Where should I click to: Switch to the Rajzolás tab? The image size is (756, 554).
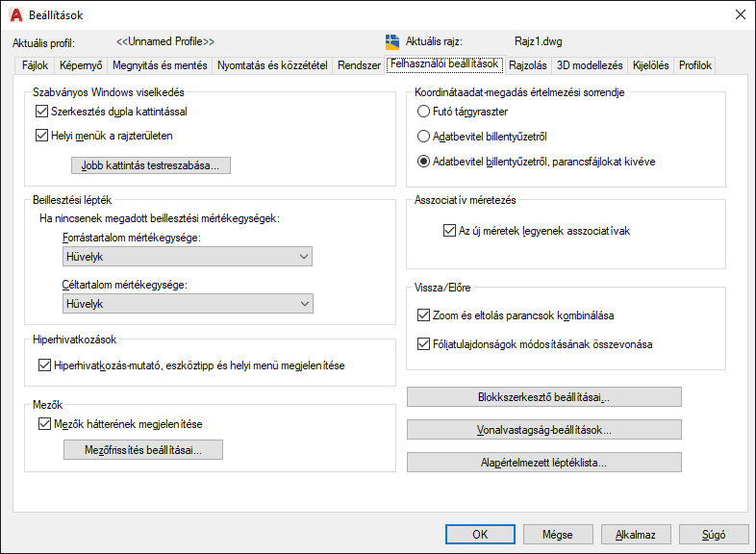(x=528, y=65)
